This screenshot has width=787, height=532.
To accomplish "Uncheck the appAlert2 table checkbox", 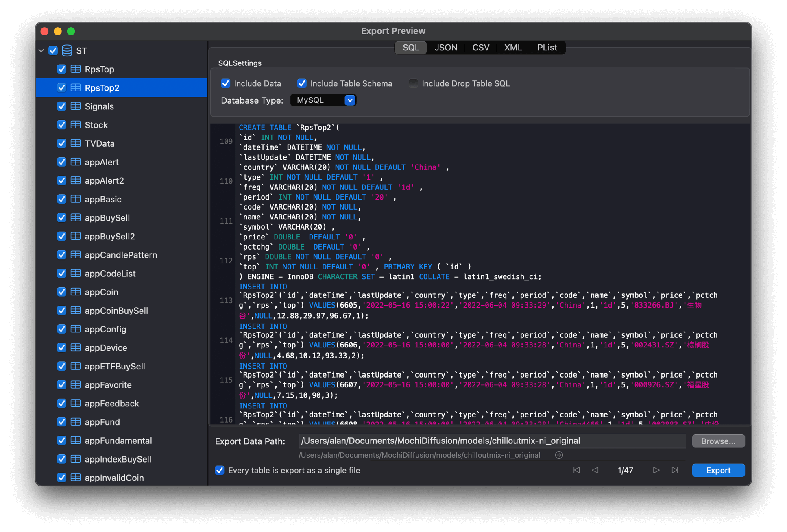I will [62, 180].
